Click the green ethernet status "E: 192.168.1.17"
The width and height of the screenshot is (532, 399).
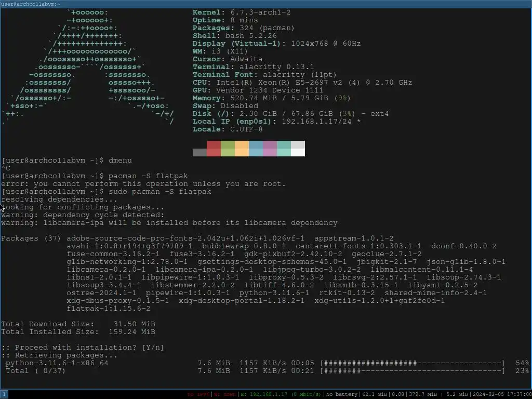click(281, 394)
